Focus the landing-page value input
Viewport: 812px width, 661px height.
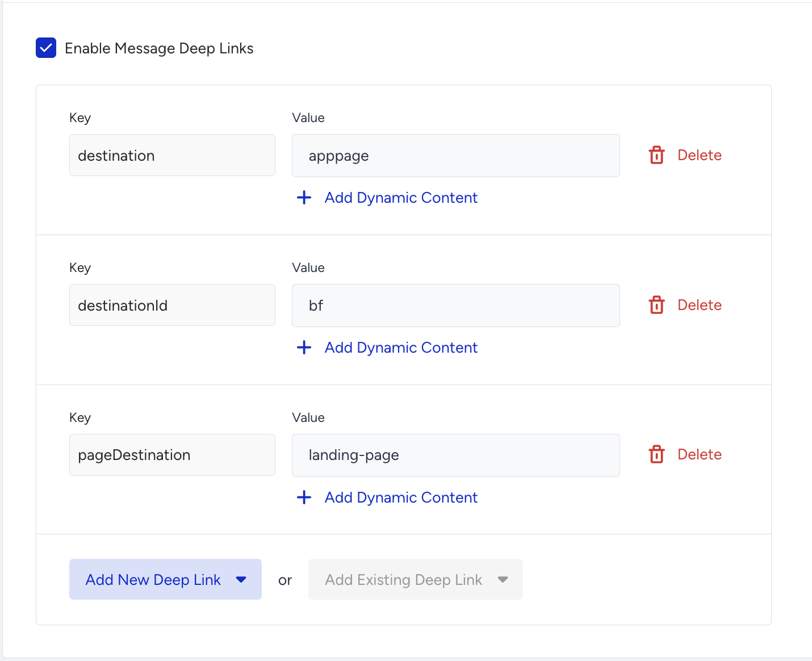click(455, 455)
